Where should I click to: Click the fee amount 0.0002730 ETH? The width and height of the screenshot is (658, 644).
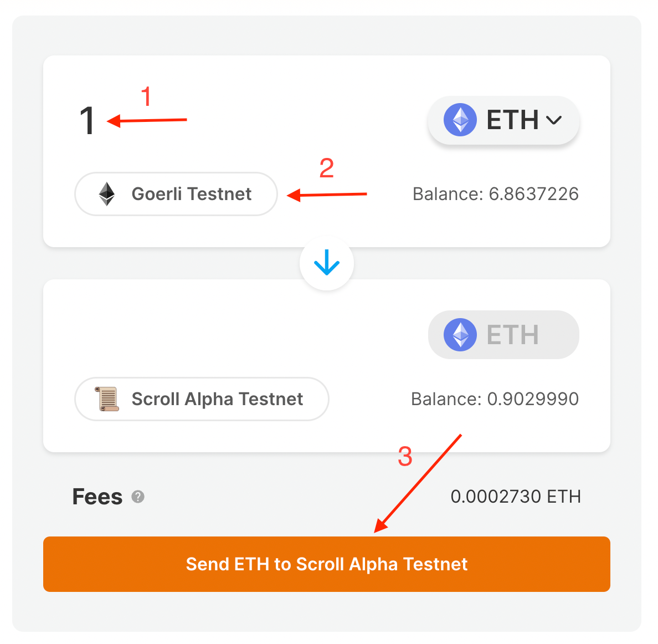click(x=516, y=497)
